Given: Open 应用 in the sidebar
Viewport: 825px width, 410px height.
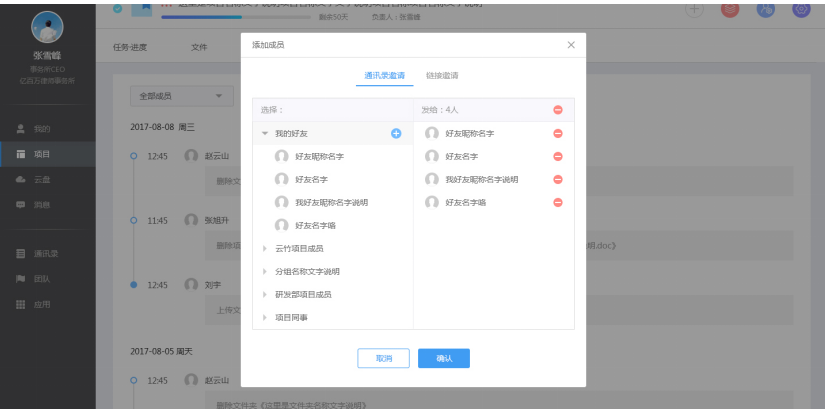Looking at the screenshot, I should click(47, 304).
